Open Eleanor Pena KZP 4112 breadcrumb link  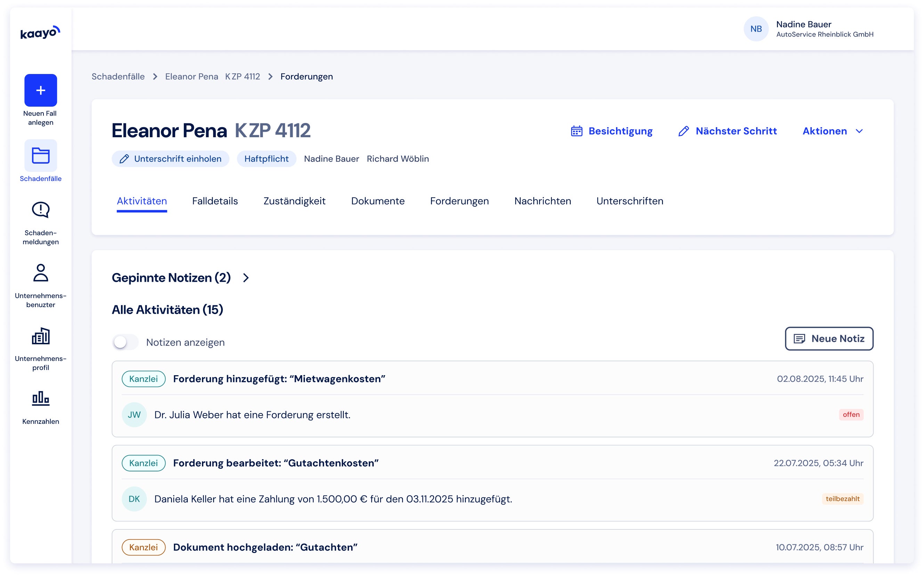click(x=213, y=76)
